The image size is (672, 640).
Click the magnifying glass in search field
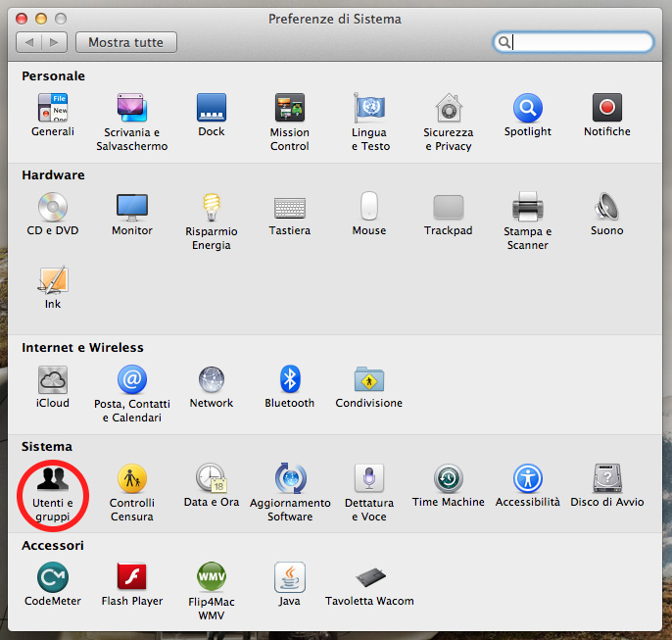tap(504, 42)
